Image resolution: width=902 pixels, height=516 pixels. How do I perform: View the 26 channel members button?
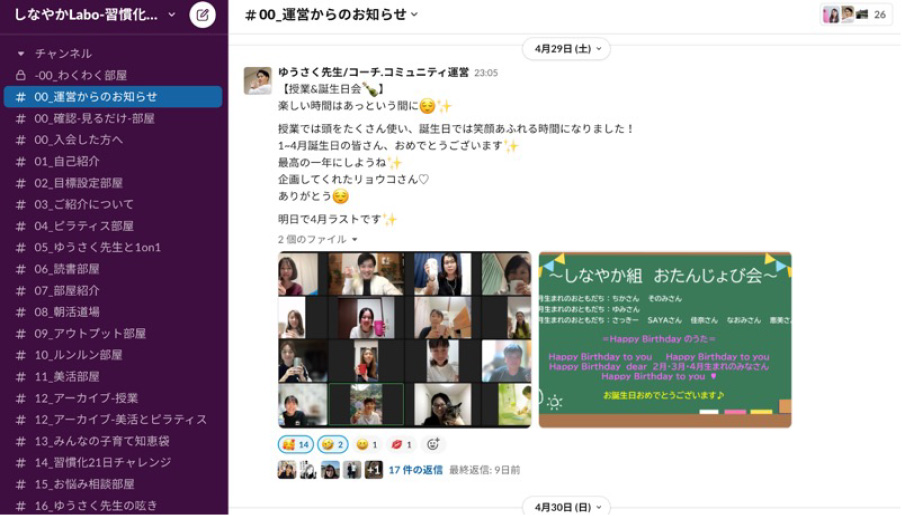click(855, 15)
